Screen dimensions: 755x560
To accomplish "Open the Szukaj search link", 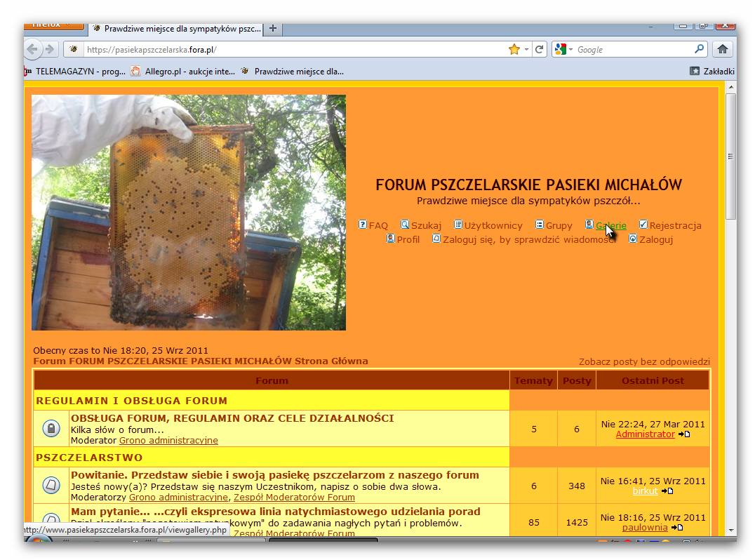I will [x=426, y=225].
